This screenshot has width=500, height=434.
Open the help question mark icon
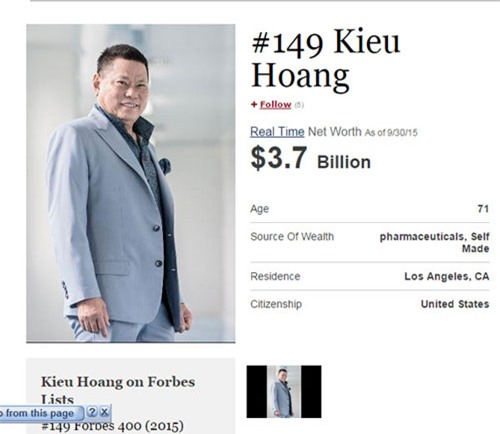pyautogui.click(x=92, y=412)
